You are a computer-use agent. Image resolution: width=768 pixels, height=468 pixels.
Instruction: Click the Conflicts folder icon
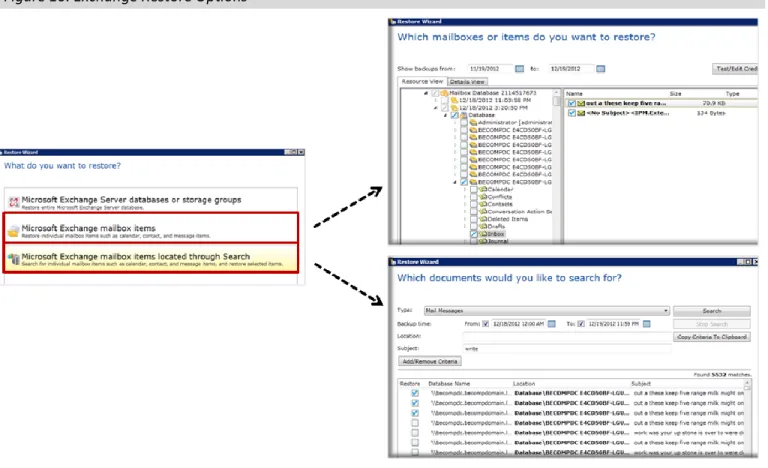coord(483,197)
